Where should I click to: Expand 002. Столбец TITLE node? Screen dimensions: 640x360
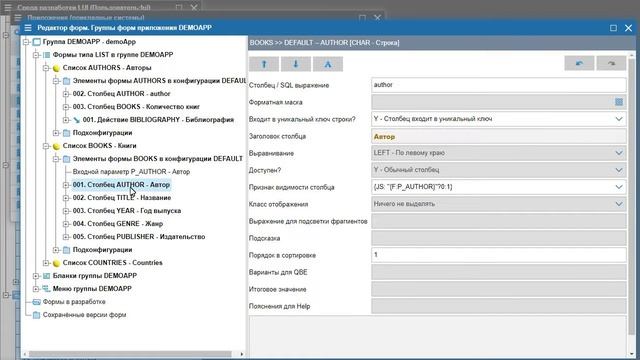(x=66, y=198)
